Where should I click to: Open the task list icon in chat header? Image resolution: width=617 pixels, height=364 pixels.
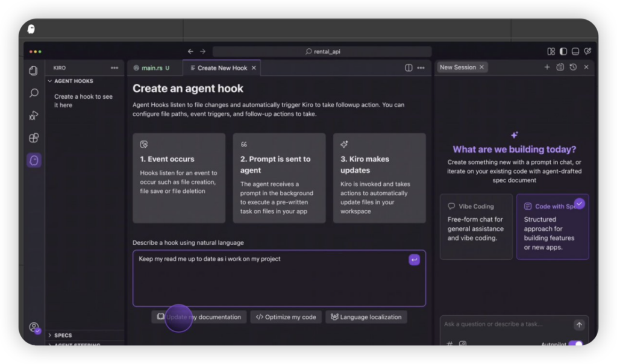tap(560, 67)
